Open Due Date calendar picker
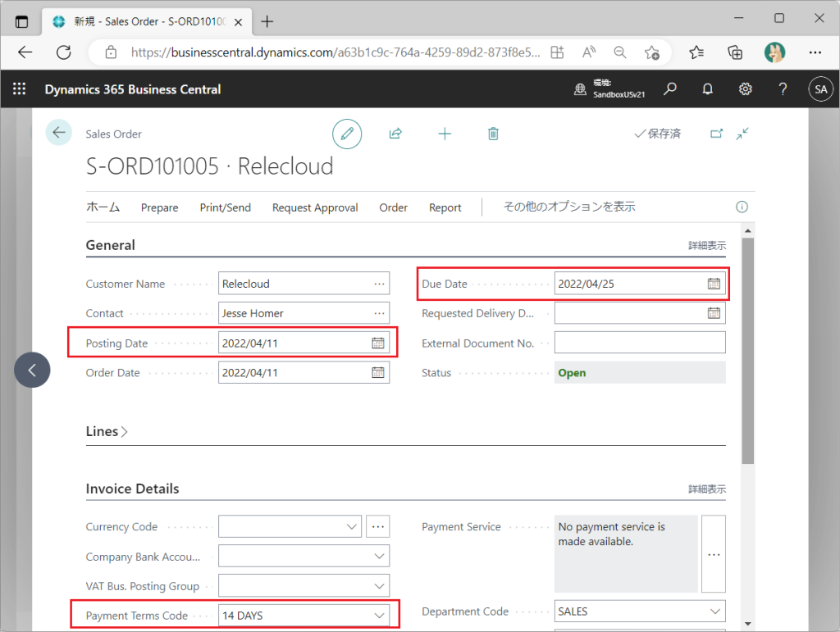This screenshot has width=840, height=632. pyautogui.click(x=714, y=284)
